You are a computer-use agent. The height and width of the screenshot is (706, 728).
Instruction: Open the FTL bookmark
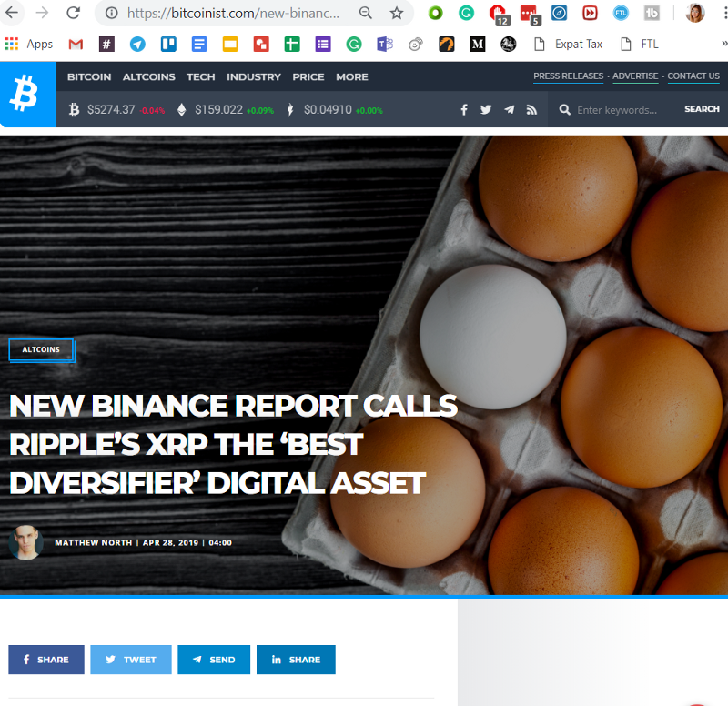[x=640, y=44]
